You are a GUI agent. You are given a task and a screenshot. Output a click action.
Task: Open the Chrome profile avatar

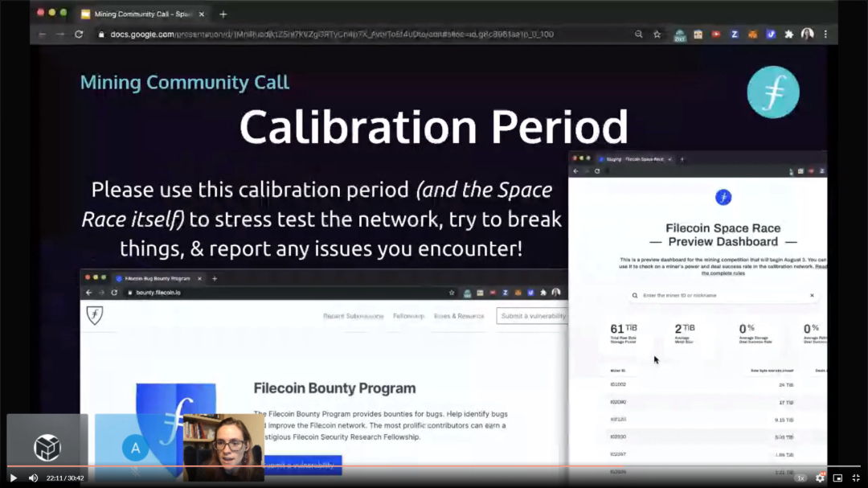[x=808, y=35]
